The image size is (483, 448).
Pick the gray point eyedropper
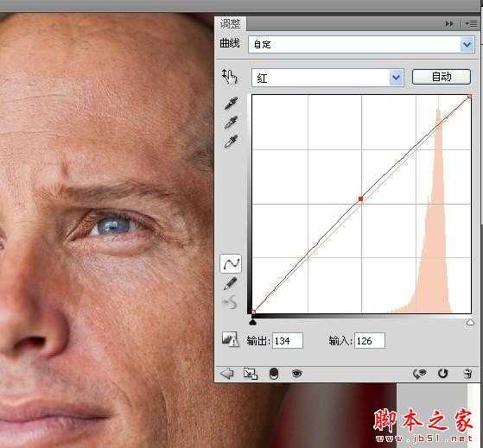231,123
